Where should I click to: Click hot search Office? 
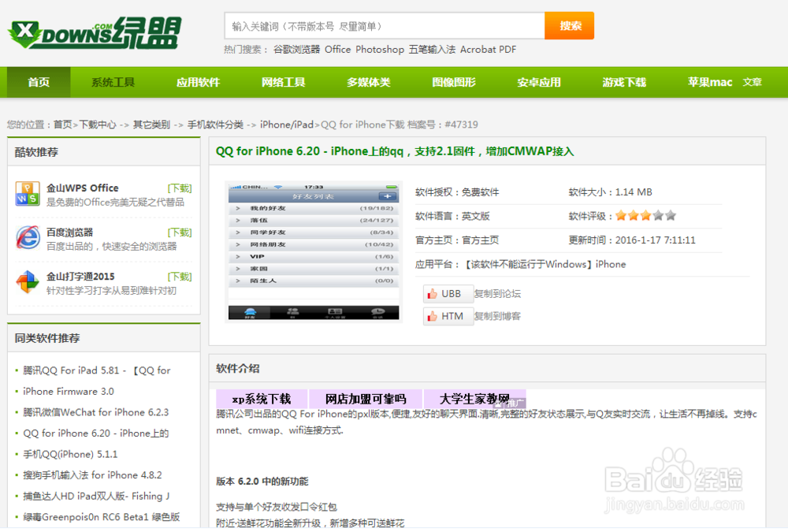[338, 50]
